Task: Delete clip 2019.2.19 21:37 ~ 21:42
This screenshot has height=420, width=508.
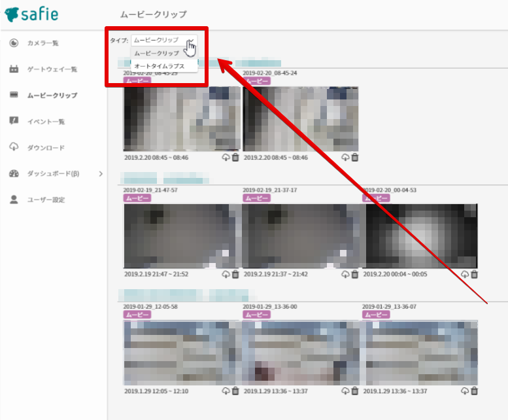Action: (x=355, y=275)
